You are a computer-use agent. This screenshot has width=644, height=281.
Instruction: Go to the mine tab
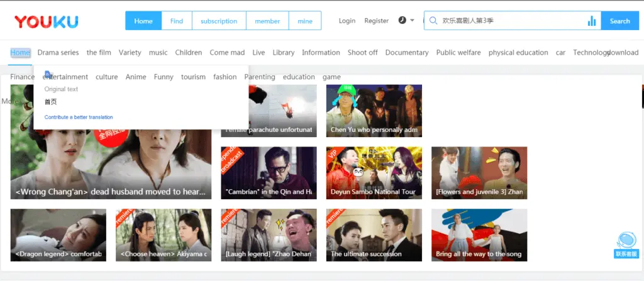point(305,21)
